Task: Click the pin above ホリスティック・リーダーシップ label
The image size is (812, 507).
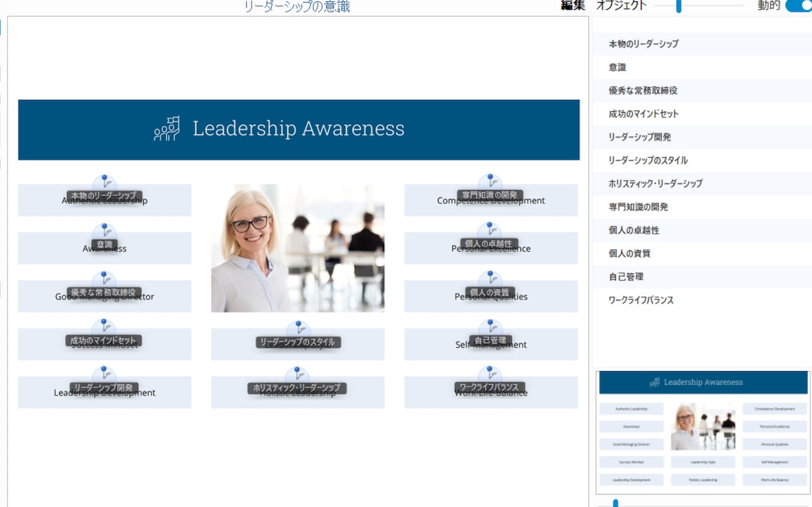Action: tap(298, 375)
